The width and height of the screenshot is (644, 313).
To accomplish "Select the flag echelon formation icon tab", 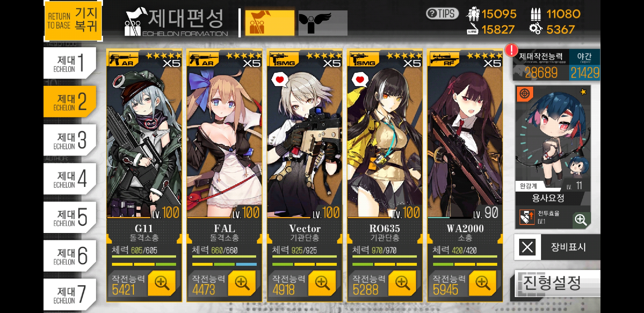I will (269, 23).
